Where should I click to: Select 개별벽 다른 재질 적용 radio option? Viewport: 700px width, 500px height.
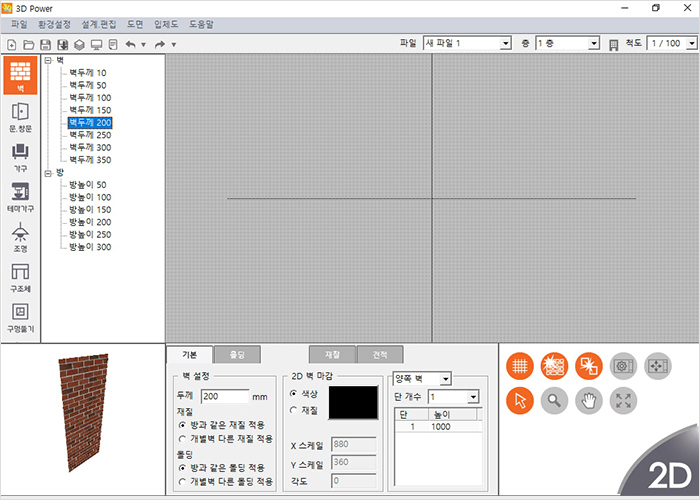pyautogui.click(x=181, y=438)
